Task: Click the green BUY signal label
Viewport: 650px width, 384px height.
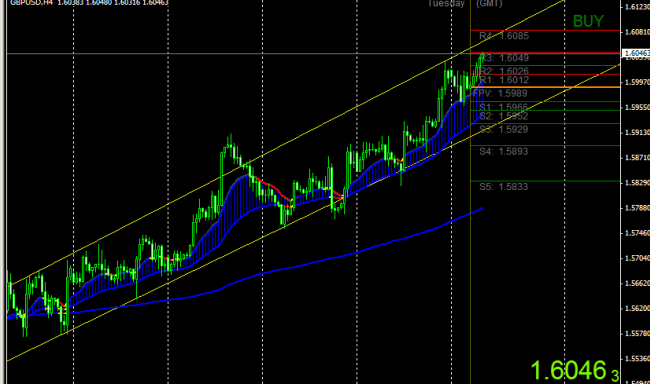Action: pos(588,21)
